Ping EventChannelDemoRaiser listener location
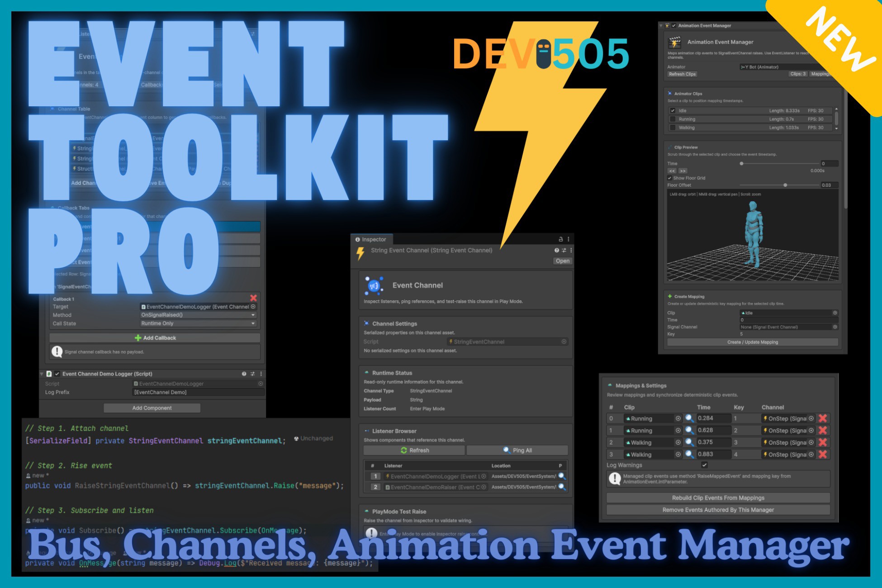The height and width of the screenshot is (588, 882). click(562, 487)
